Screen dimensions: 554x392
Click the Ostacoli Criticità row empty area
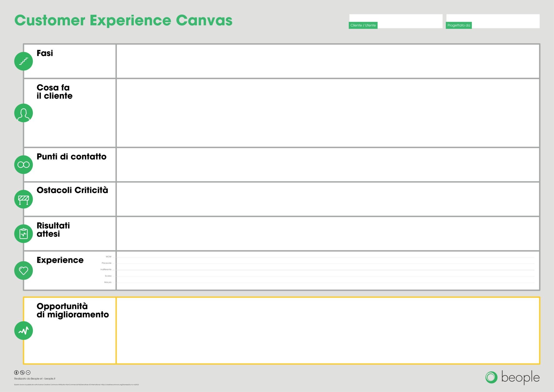click(328, 199)
